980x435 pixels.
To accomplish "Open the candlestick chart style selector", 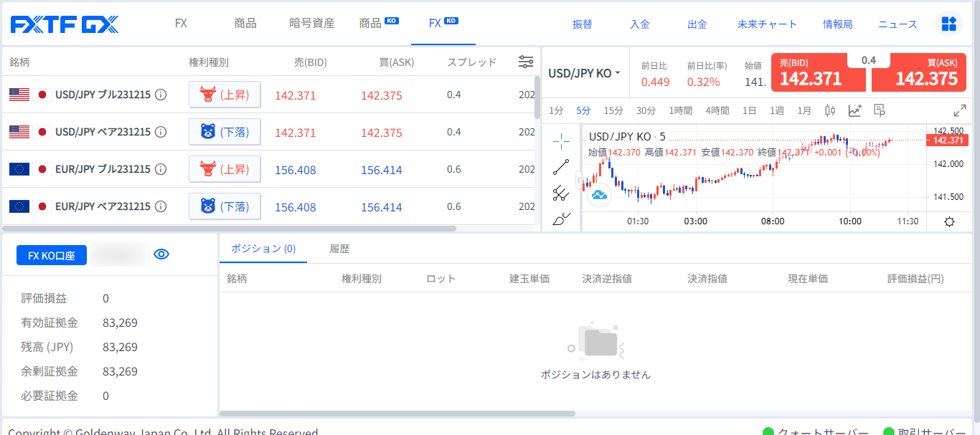I will tap(830, 110).
